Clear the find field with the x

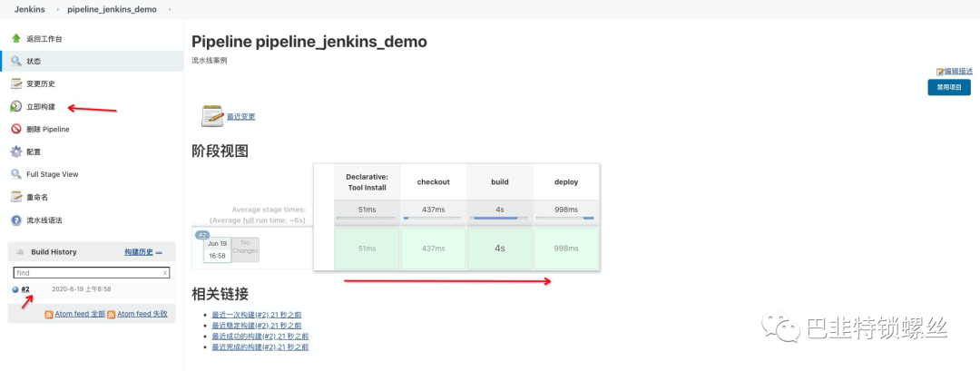pos(165,273)
